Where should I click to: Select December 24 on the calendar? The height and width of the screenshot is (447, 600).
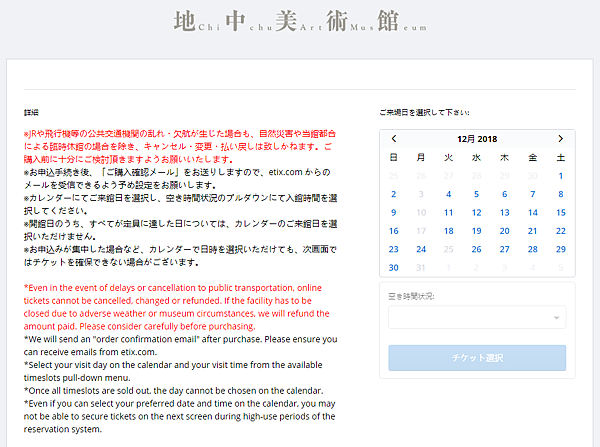pyautogui.click(x=421, y=250)
